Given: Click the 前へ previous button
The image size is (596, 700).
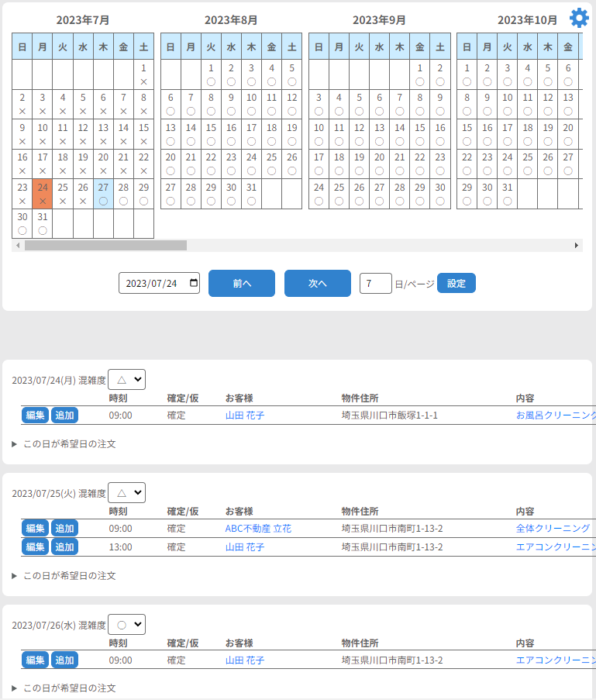Looking at the screenshot, I should pos(242,284).
